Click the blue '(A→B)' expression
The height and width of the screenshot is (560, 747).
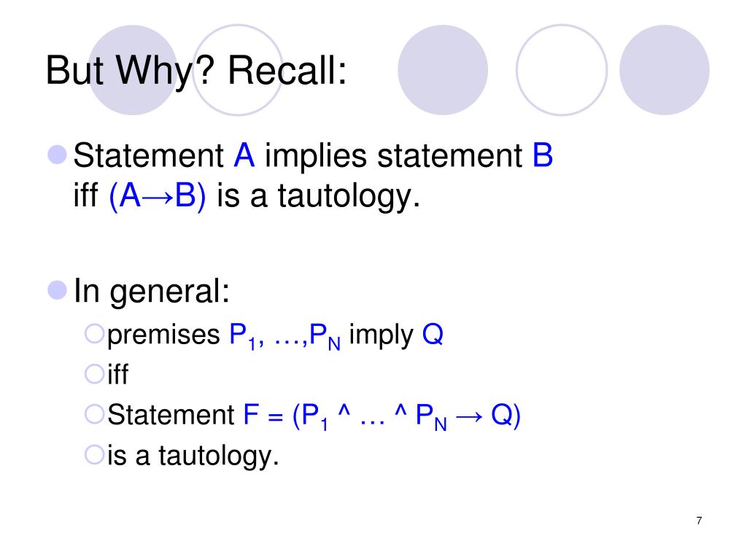pos(158,195)
